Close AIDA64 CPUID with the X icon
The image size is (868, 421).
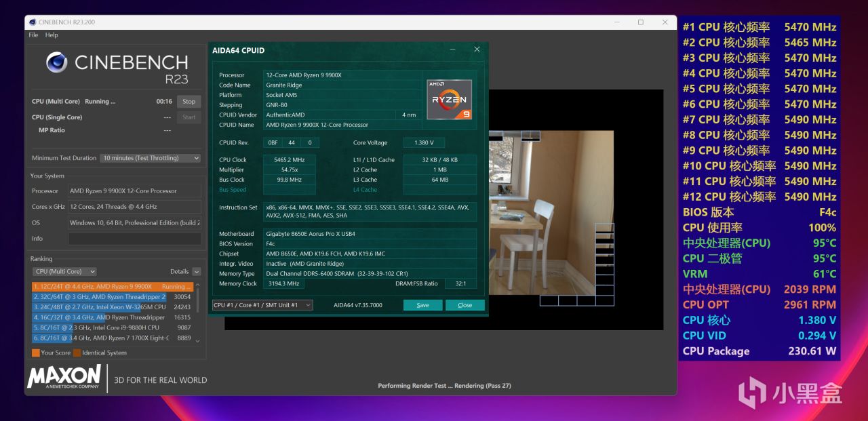[x=477, y=49]
